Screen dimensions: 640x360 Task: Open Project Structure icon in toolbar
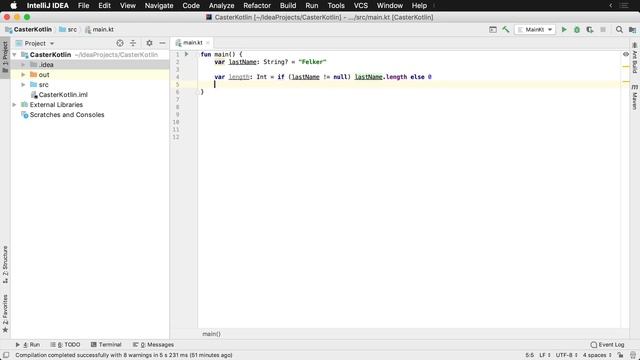click(x=632, y=29)
